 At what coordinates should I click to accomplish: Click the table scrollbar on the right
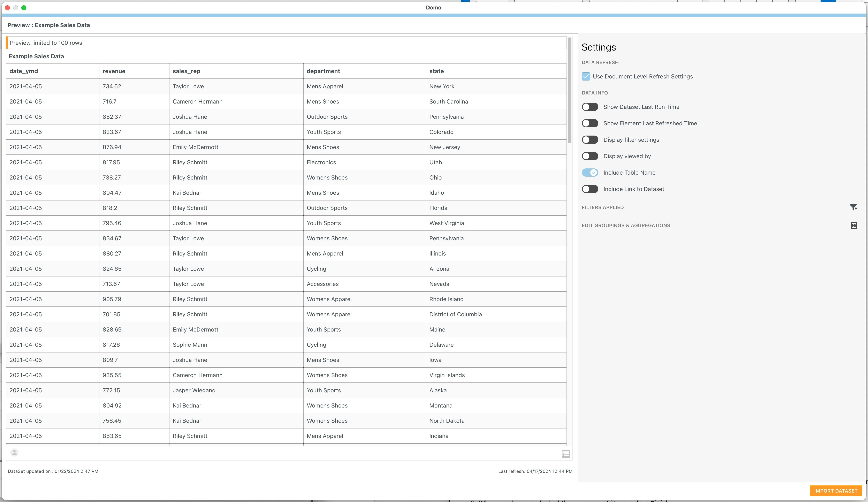tap(570, 103)
